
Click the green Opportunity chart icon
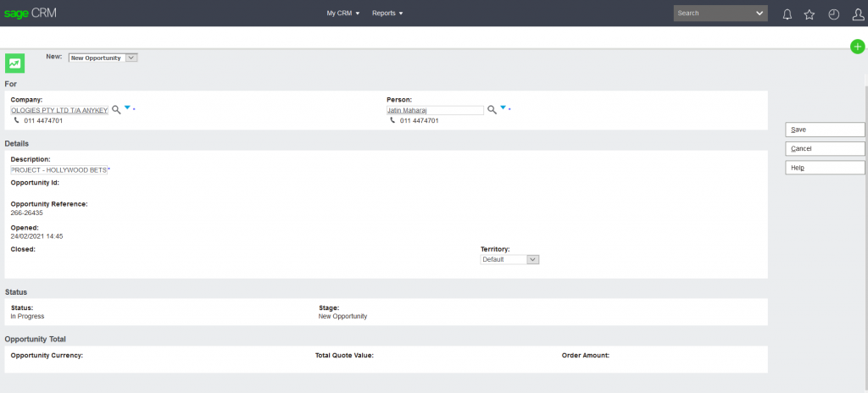click(x=15, y=63)
